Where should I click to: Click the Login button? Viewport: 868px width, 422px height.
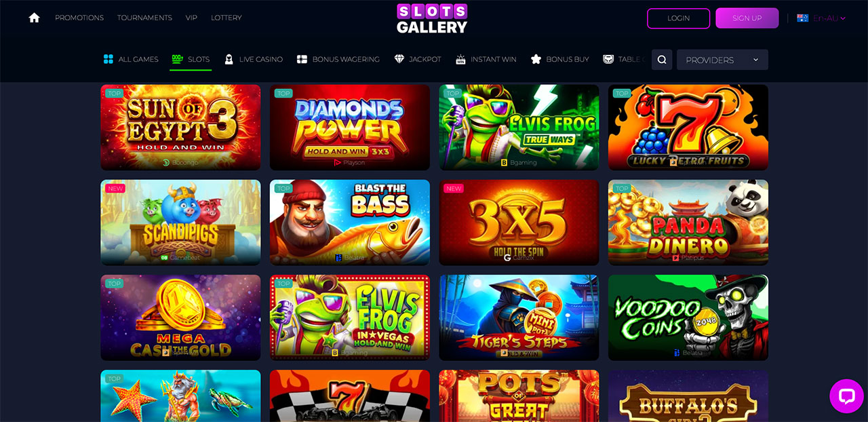click(678, 18)
